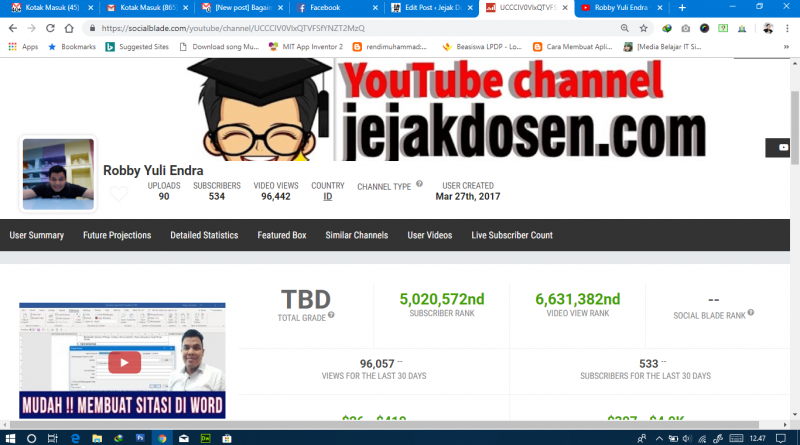Click the help icon next to Channel Type

pyautogui.click(x=419, y=184)
